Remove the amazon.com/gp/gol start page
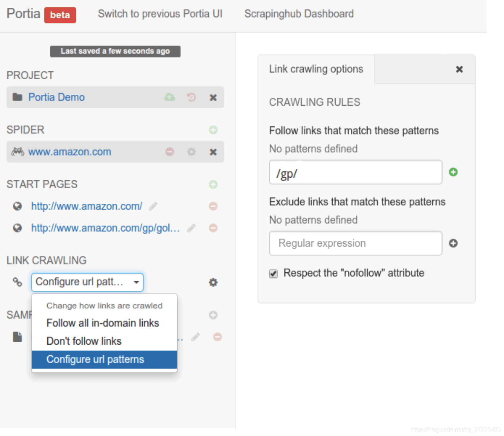 pos(213,228)
